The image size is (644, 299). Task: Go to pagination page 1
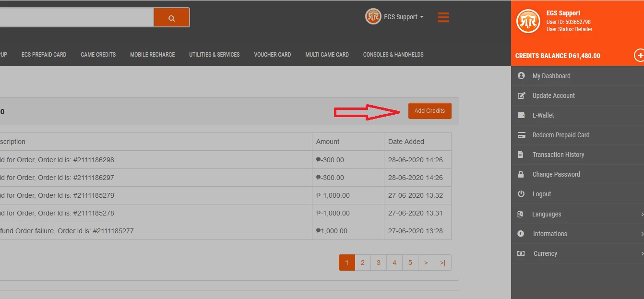[347, 263]
